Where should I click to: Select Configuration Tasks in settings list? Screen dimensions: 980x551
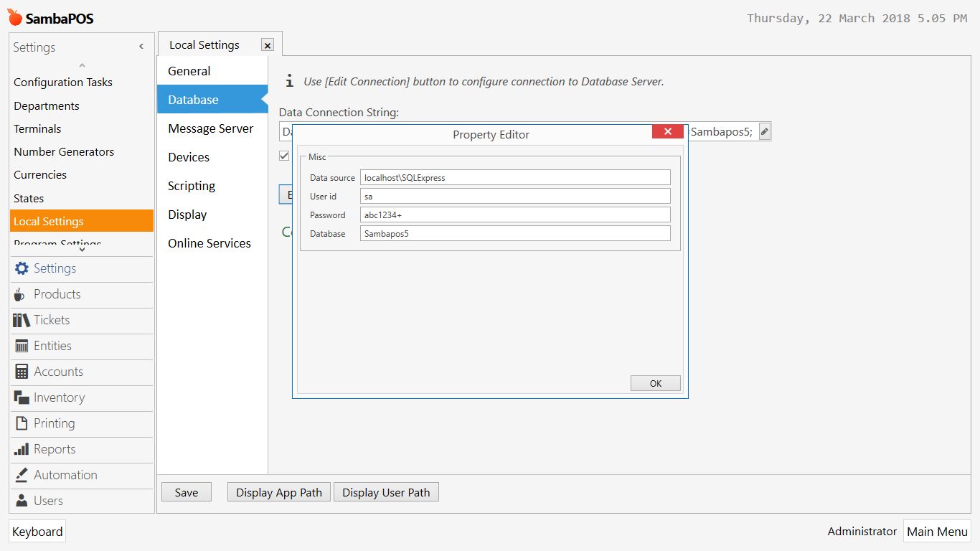[82, 83]
